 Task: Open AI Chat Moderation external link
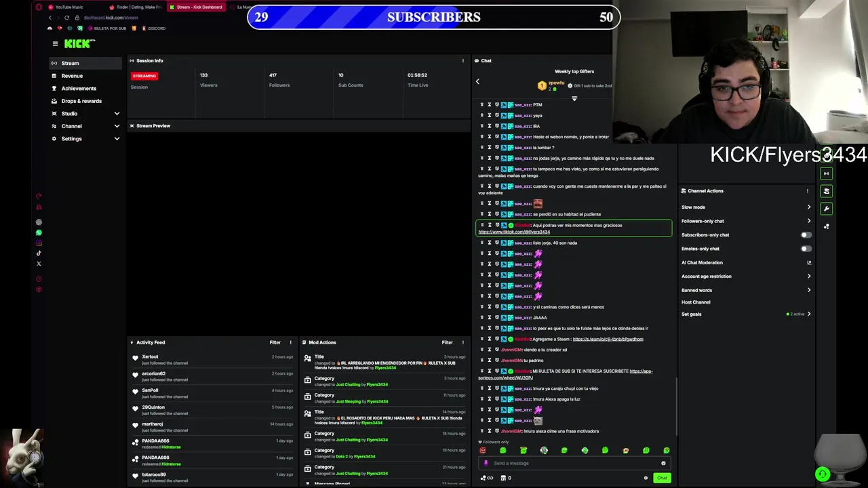click(x=809, y=262)
